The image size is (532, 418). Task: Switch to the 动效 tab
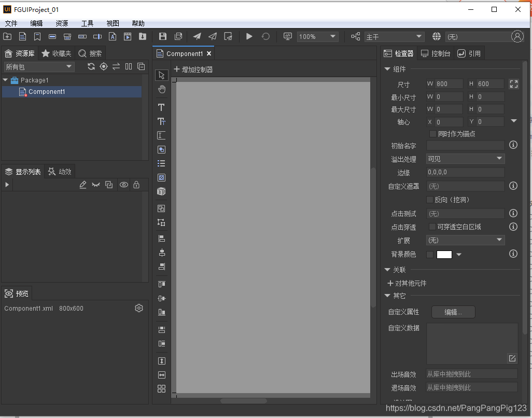tap(60, 172)
